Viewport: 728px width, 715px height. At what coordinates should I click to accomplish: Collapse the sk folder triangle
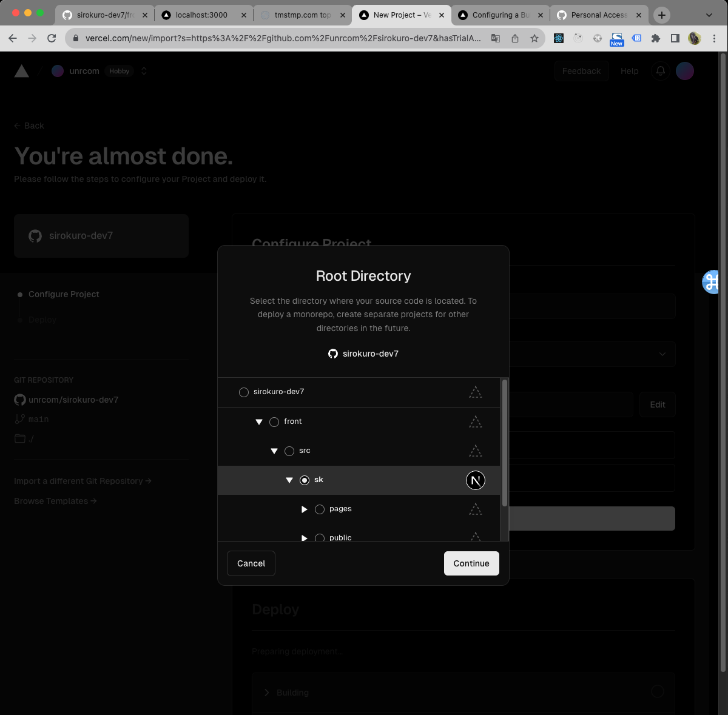[289, 480]
